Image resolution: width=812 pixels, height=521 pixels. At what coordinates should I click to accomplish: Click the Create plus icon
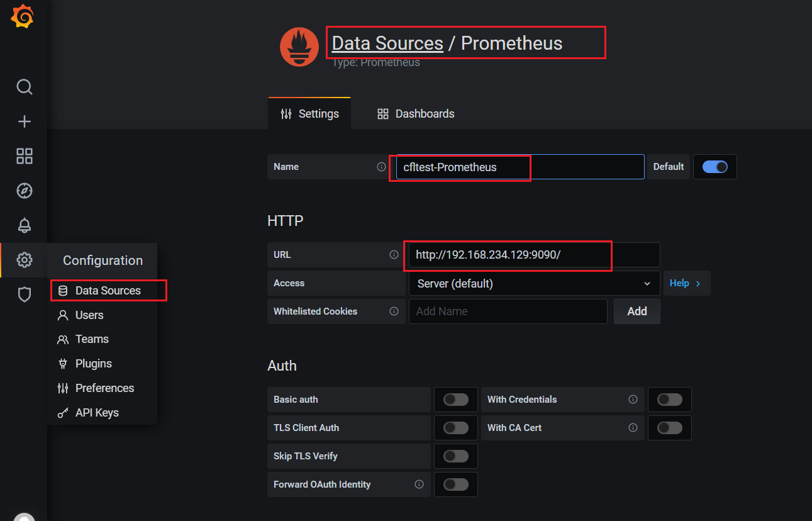(24, 121)
